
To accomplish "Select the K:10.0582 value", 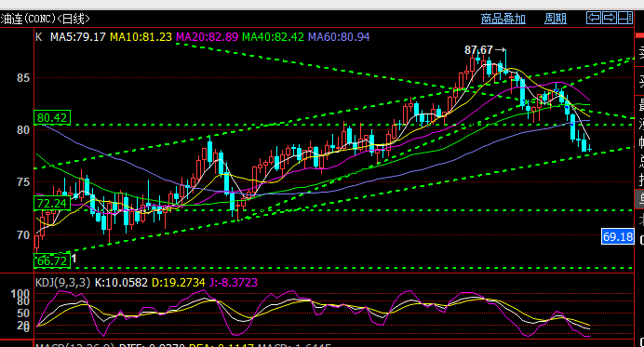I will tap(121, 283).
